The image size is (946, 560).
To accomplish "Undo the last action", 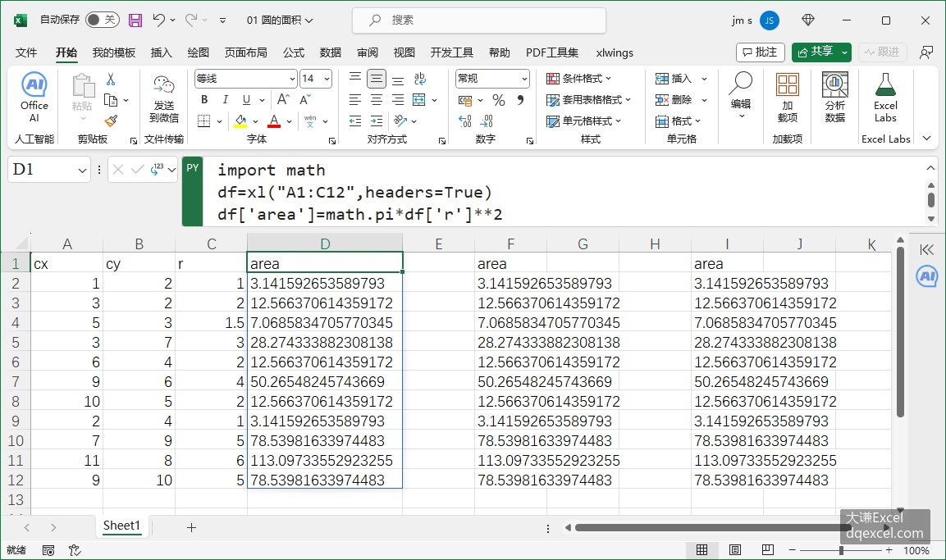I will [x=158, y=20].
